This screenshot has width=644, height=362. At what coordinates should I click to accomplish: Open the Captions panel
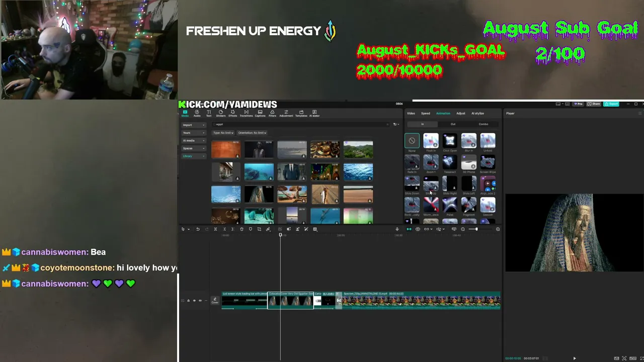coord(260,113)
